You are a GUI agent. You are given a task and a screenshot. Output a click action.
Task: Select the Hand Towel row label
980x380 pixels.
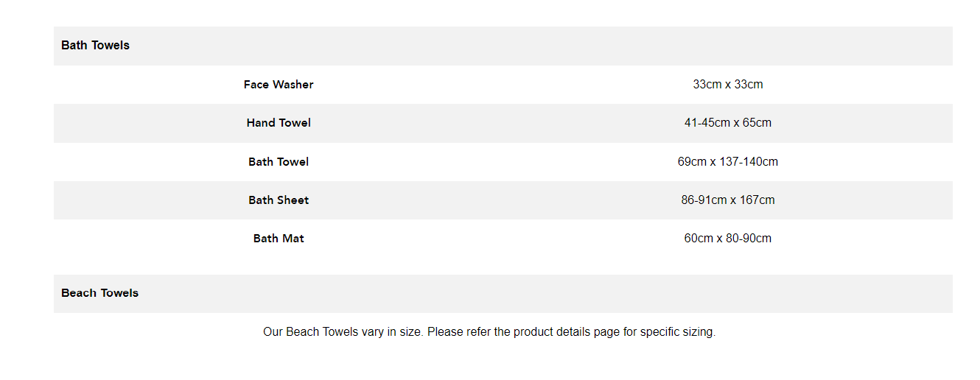point(279,123)
